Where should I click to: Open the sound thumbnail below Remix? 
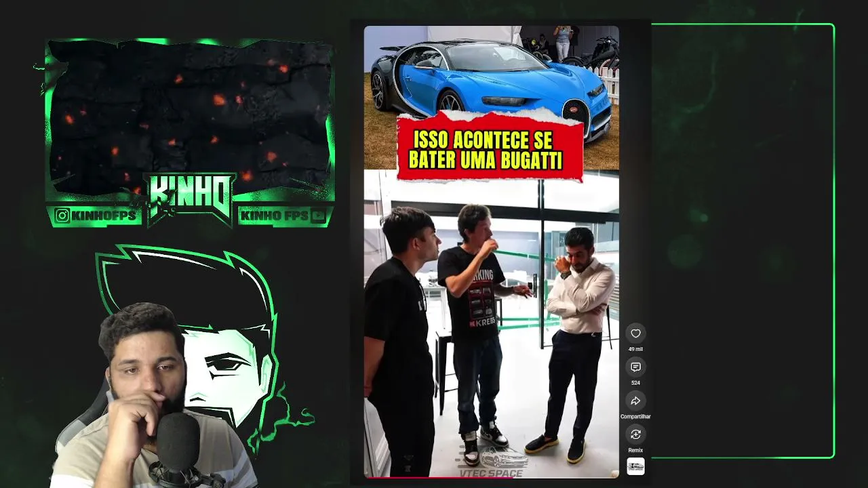(x=635, y=466)
